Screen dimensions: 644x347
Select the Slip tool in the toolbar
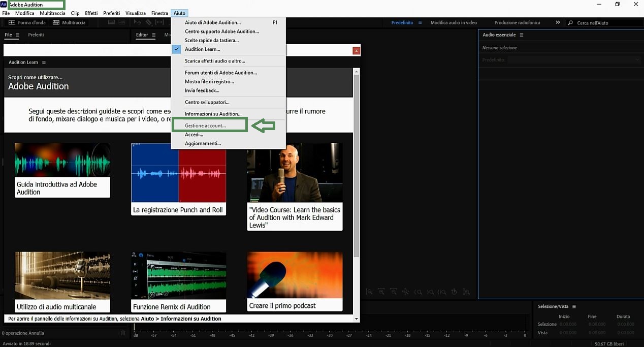point(160,22)
